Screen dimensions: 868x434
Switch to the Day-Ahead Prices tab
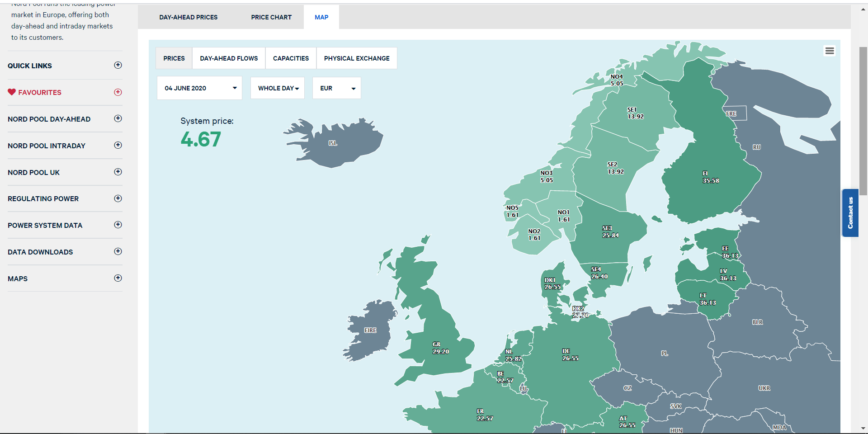point(188,17)
